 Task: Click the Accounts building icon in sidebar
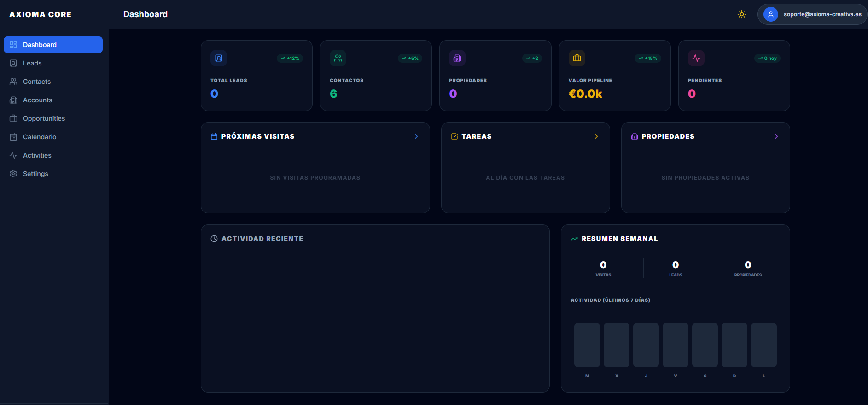[x=13, y=100]
